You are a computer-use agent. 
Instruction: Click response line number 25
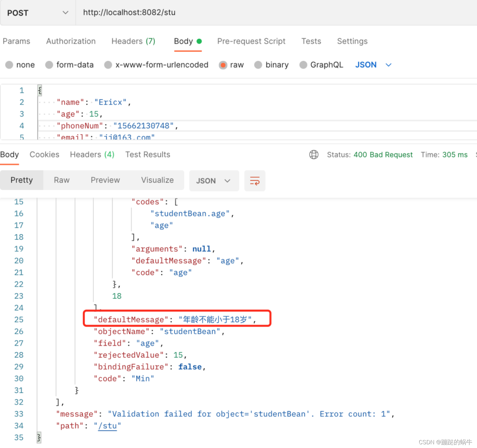coord(19,320)
